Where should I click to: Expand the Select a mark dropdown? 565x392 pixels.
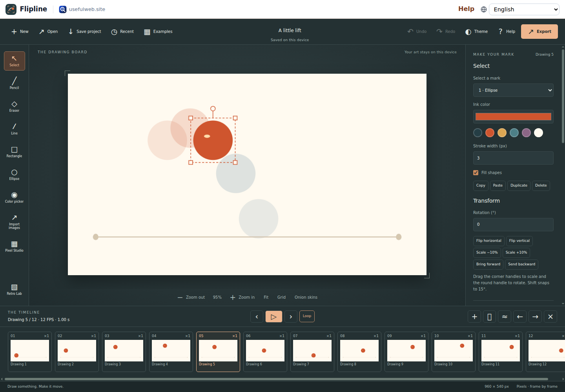click(513, 90)
